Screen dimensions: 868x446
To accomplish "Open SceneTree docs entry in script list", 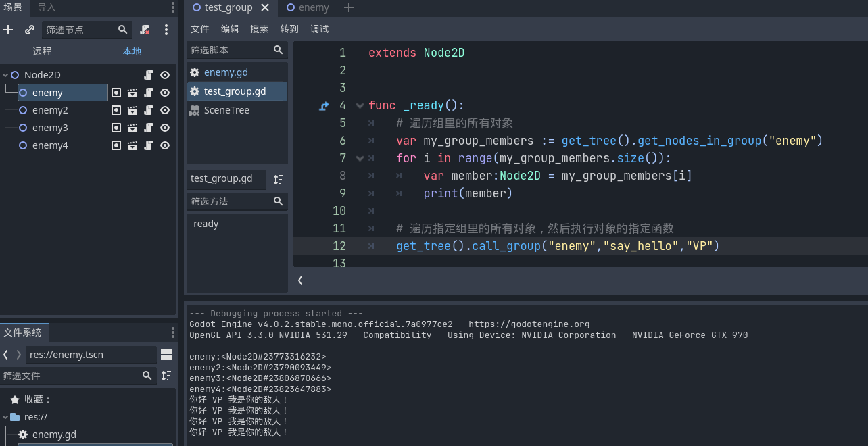I will point(237,110).
